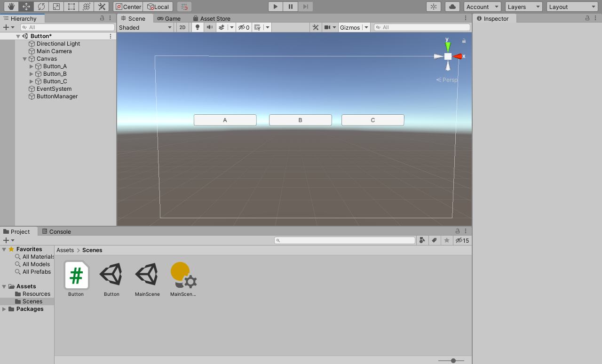Select the Scale tool

pos(56,7)
